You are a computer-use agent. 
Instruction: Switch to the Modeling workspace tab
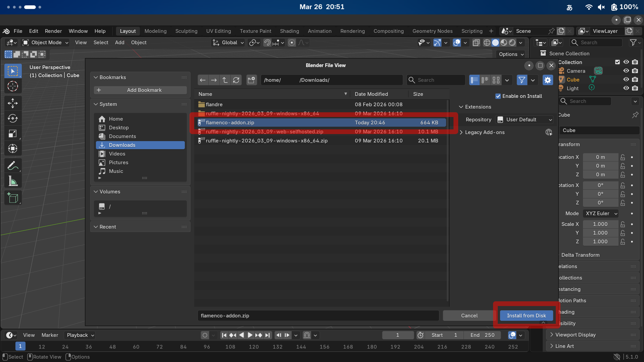point(156,31)
